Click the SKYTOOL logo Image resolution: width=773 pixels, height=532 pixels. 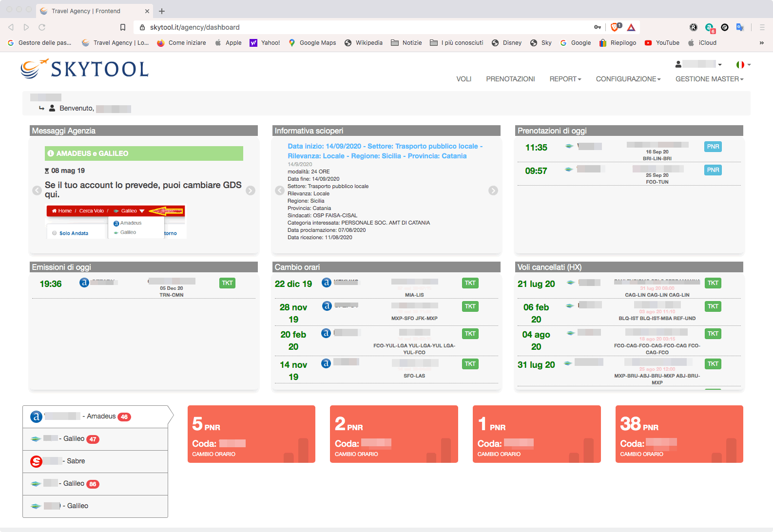pyautogui.click(x=85, y=69)
